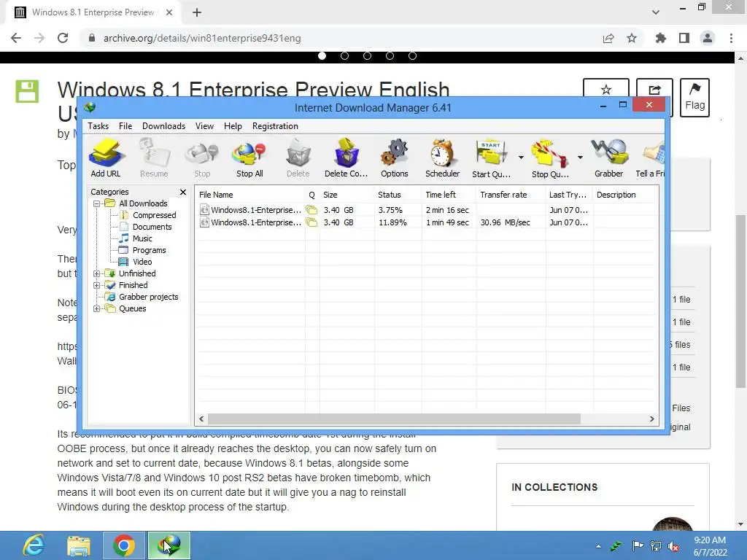This screenshot has width=747, height=560.
Task: Select the Grabber projects item
Action: [x=148, y=297]
